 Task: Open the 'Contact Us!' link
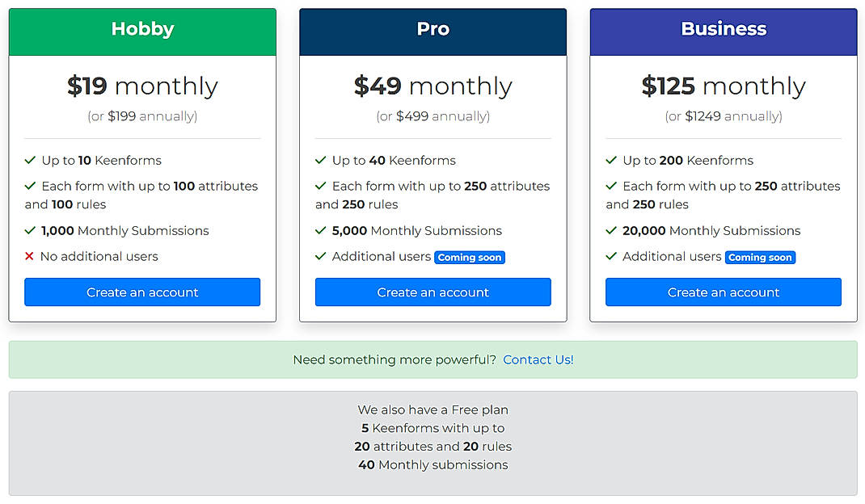pyautogui.click(x=538, y=360)
